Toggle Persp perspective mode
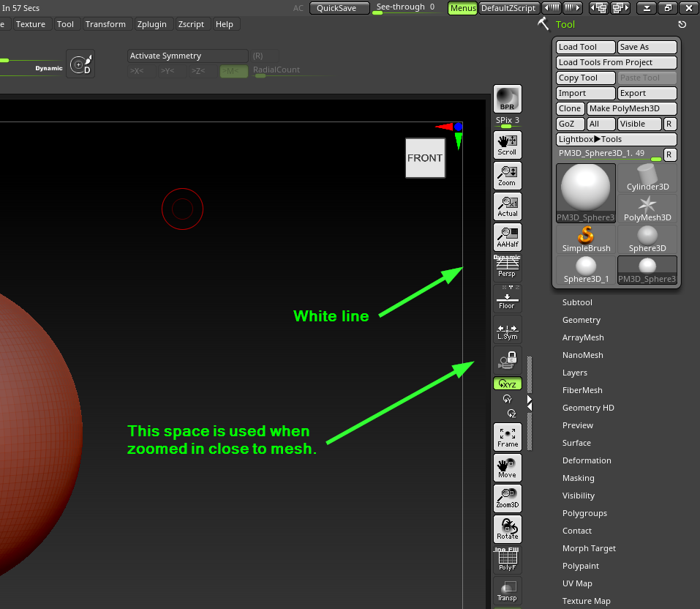 pyautogui.click(x=507, y=266)
